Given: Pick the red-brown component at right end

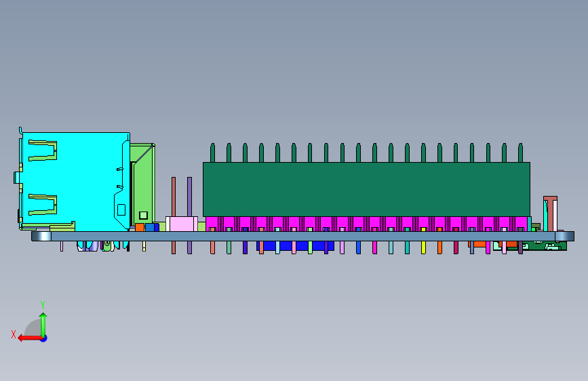Looking at the screenshot, I should pyautogui.click(x=550, y=213).
